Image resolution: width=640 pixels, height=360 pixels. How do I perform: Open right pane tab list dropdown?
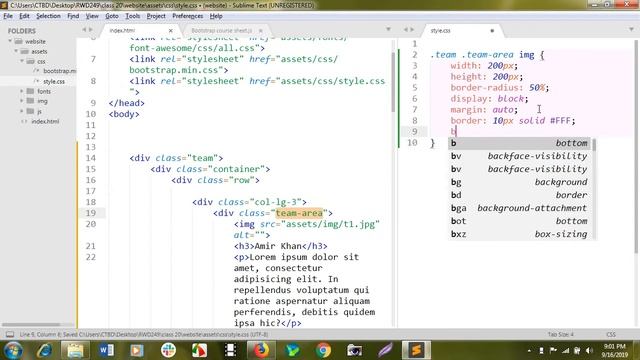631,29
